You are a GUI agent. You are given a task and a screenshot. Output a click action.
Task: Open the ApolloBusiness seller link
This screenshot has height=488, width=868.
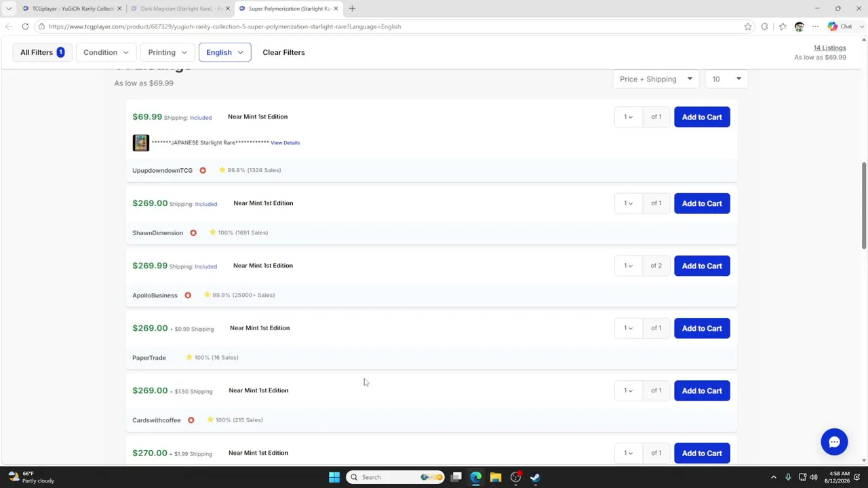155,296
